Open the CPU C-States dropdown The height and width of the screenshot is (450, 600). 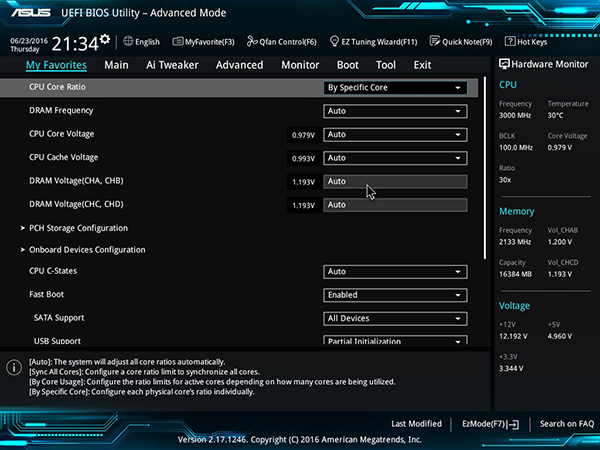395,272
